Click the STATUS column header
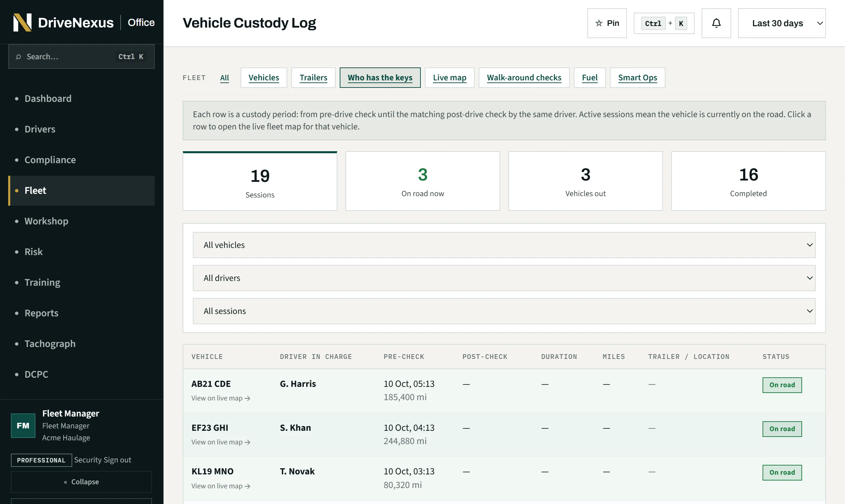 [776, 357]
